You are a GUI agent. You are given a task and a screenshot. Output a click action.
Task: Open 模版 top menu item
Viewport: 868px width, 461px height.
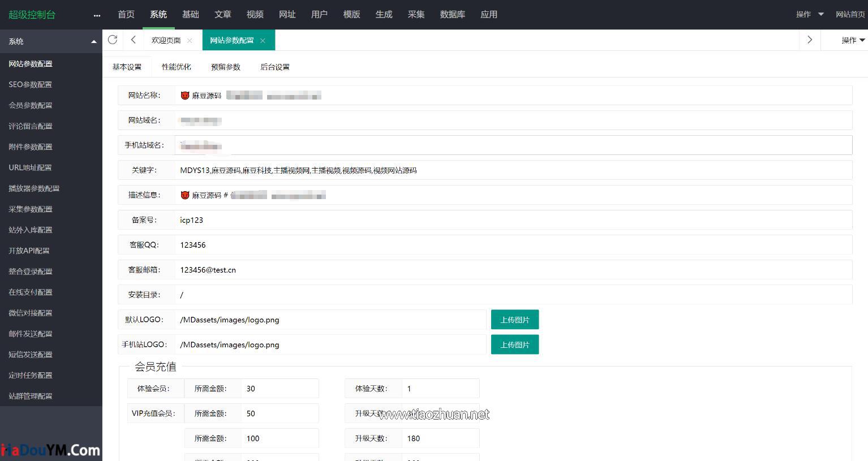pos(352,14)
